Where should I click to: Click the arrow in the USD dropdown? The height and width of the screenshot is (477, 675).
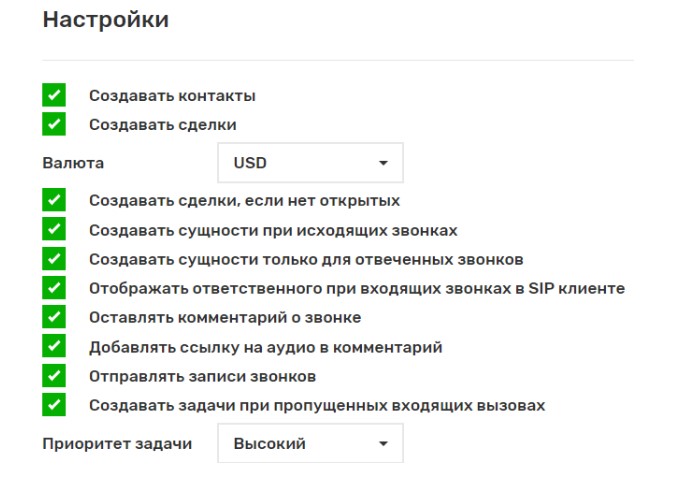[x=382, y=163]
